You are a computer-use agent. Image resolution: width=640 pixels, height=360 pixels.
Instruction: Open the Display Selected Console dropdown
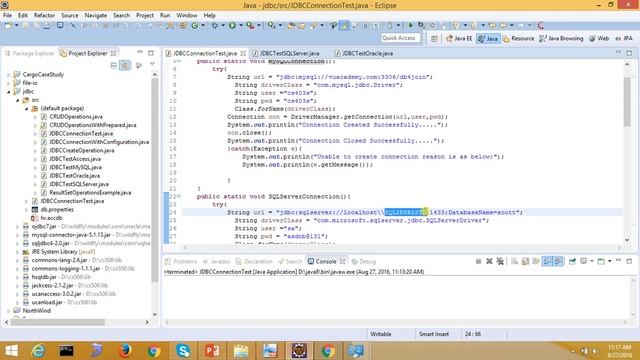pyautogui.click(x=592, y=261)
